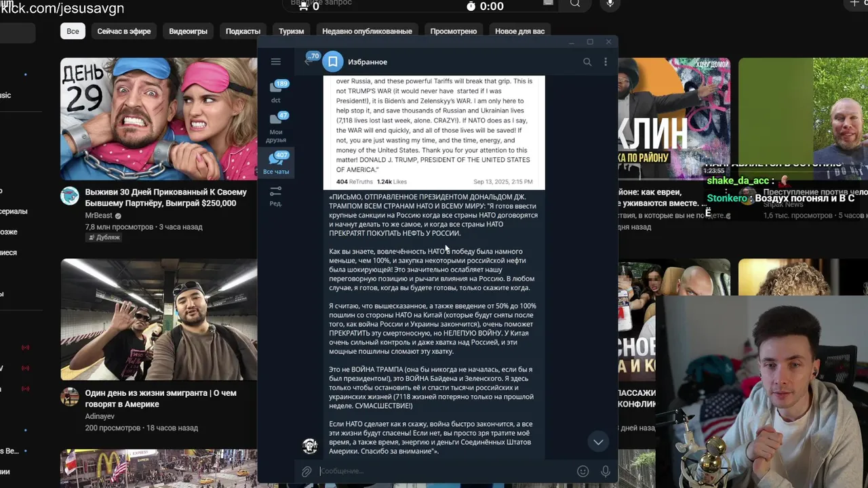Select the Все чаты folder
This screenshot has width=868, height=488.
tap(276, 163)
